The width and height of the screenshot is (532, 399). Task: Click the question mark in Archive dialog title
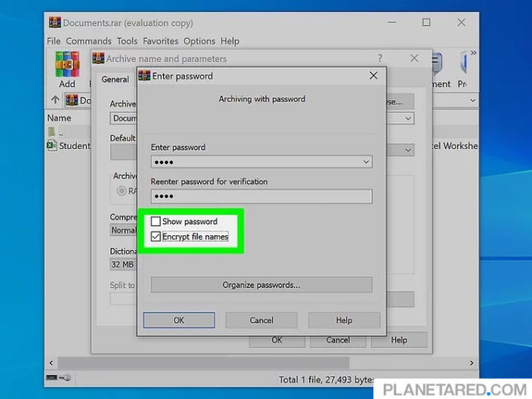click(x=380, y=58)
